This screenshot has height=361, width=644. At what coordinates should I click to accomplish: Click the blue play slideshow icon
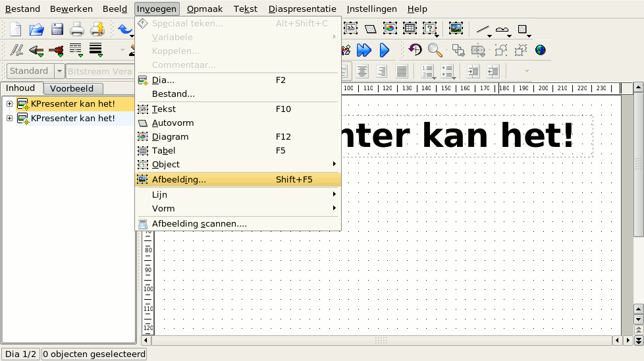pos(385,50)
